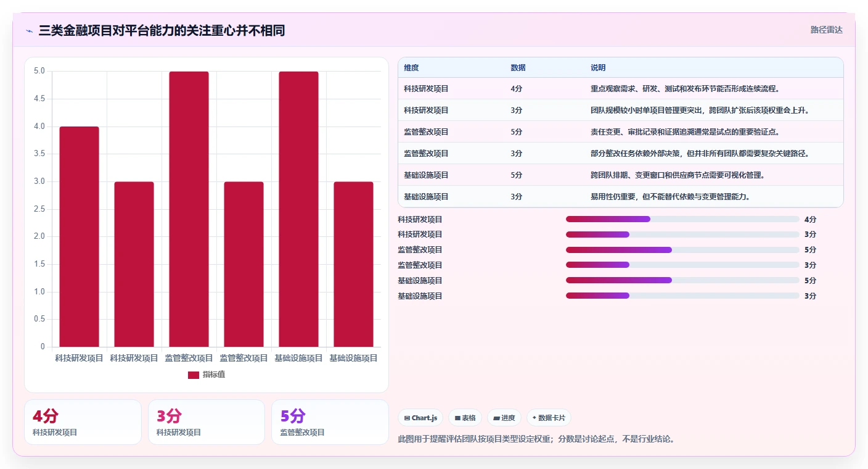The width and height of the screenshot is (868, 469).
Task: Click the 监管整改项目 chart bar valued 5
Action: (189, 209)
